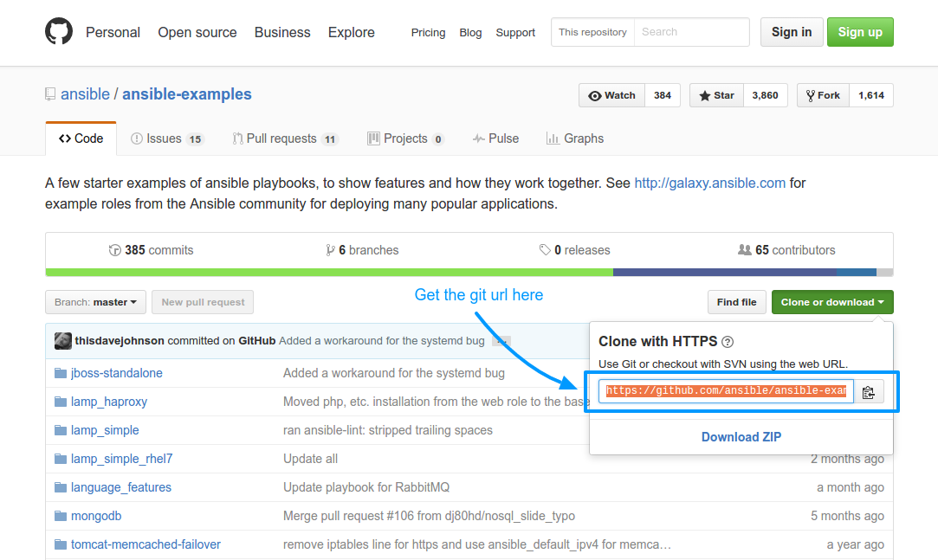This screenshot has height=560, width=938.
Task: Open the lamp_simple folder icon
Action: point(61,430)
